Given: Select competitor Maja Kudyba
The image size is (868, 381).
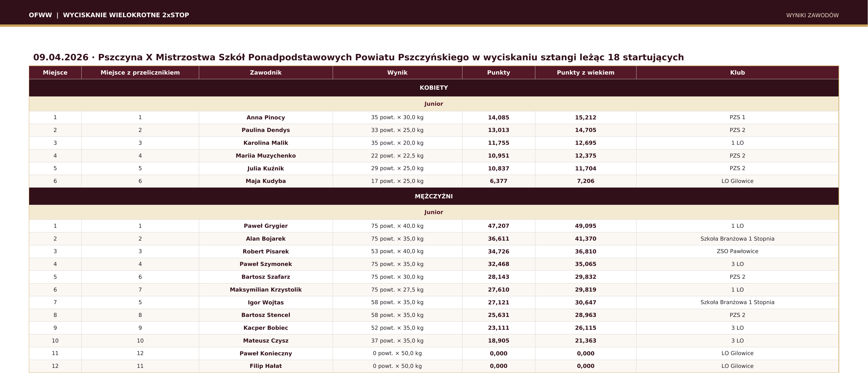Looking at the screenshot, I should 266,181.
